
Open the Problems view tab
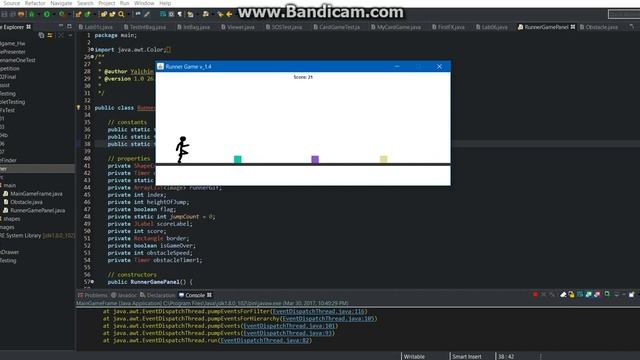coord(93,295)
